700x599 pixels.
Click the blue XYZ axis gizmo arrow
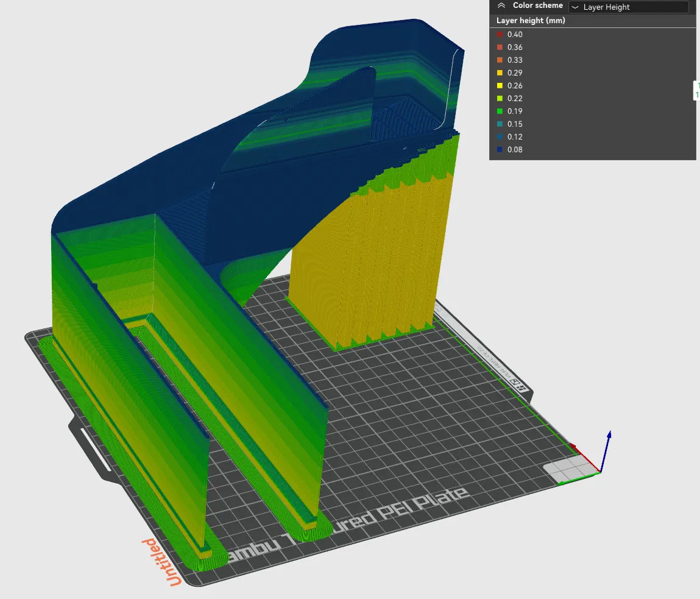(606, 450)
